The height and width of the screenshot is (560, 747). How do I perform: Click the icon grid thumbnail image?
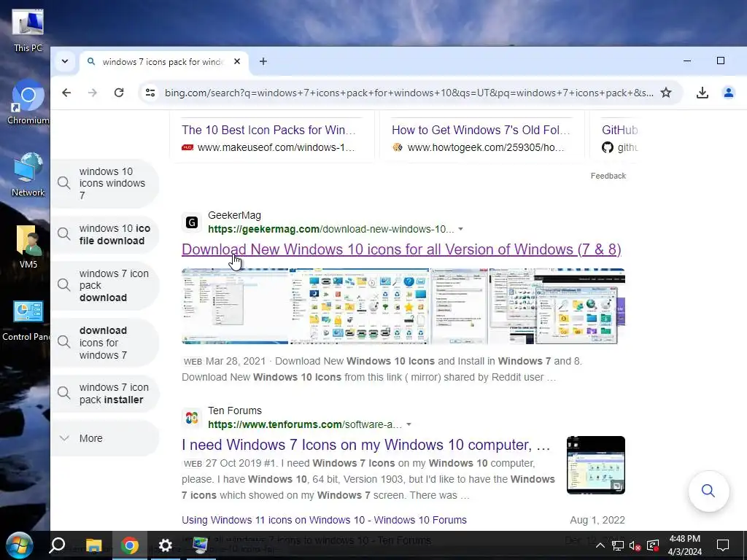360,306
